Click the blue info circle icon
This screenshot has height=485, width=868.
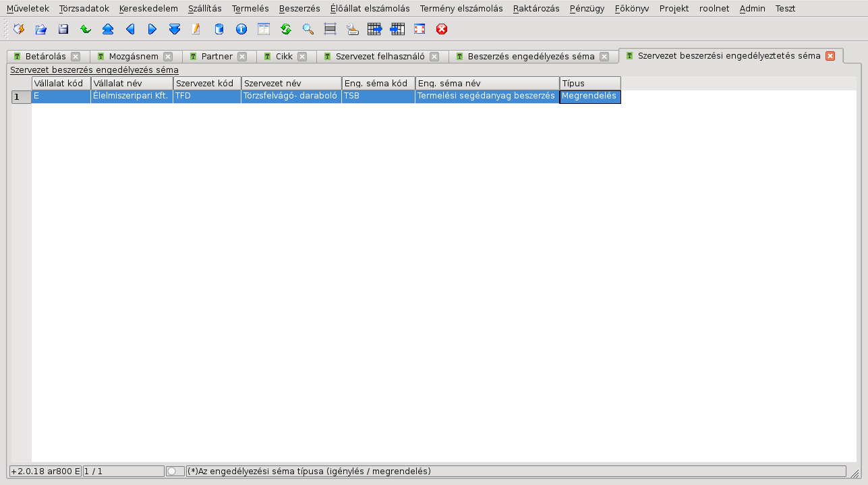241,30
